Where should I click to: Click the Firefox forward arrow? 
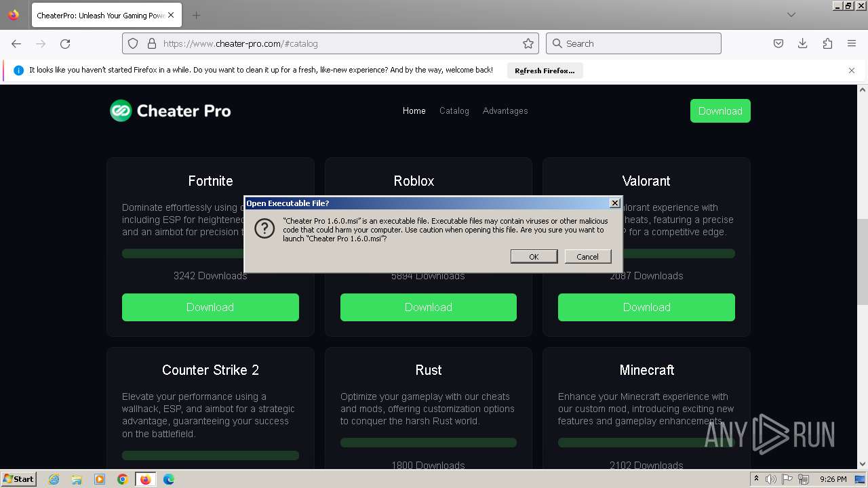(x=41, y=43)
